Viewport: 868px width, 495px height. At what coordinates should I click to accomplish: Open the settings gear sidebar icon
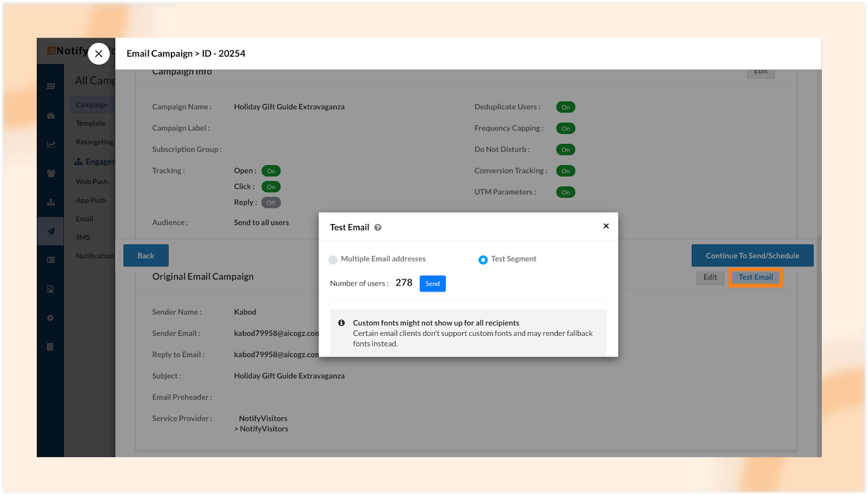coord(50,318)
